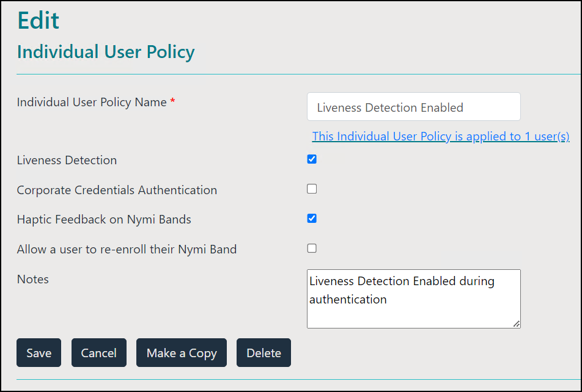Screen dimensions: 582x392
Task: Click the Notes box resize grip icon
Action: tap(517, 324)
